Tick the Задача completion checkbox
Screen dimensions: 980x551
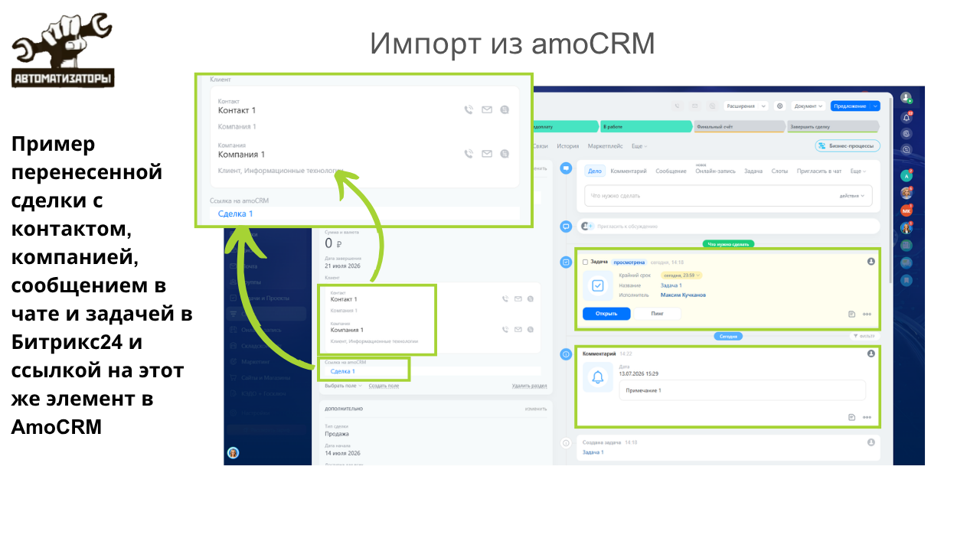pyautogui.click(x=586, y=262)
